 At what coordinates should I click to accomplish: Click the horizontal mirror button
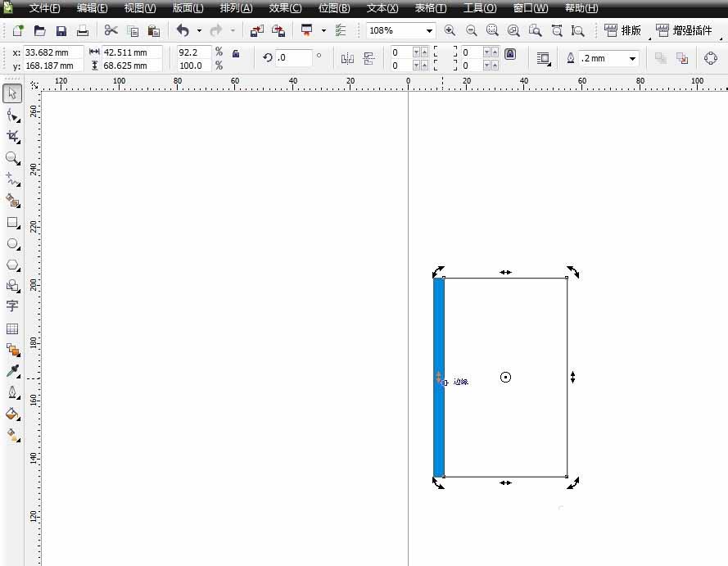347,58
